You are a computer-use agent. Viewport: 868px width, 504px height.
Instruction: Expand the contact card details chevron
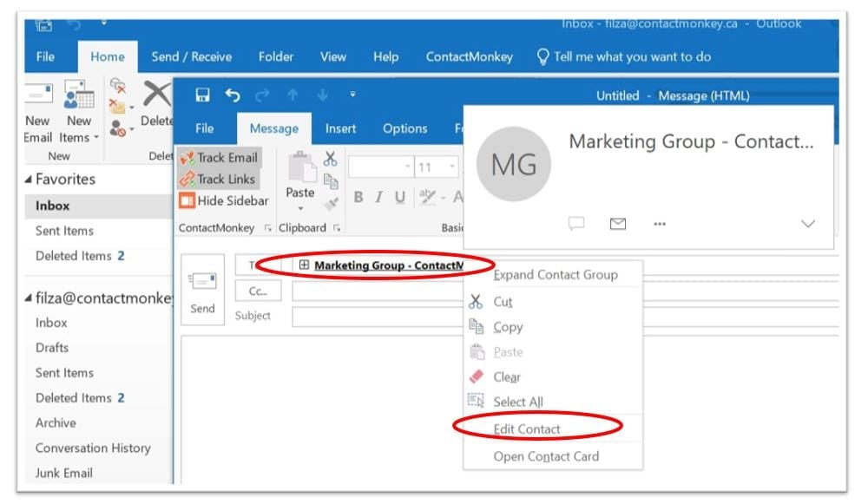pyautogui.click(x=808, y=222)
